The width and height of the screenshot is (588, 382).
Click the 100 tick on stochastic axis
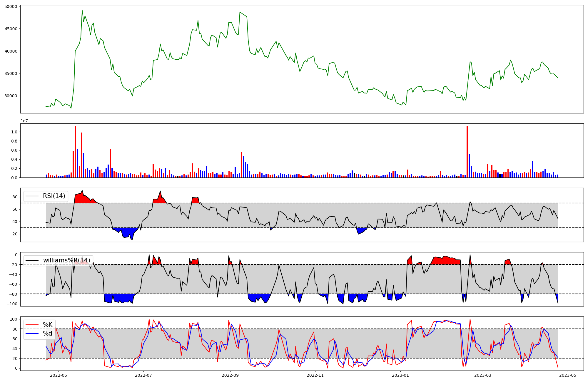point(14,319)
